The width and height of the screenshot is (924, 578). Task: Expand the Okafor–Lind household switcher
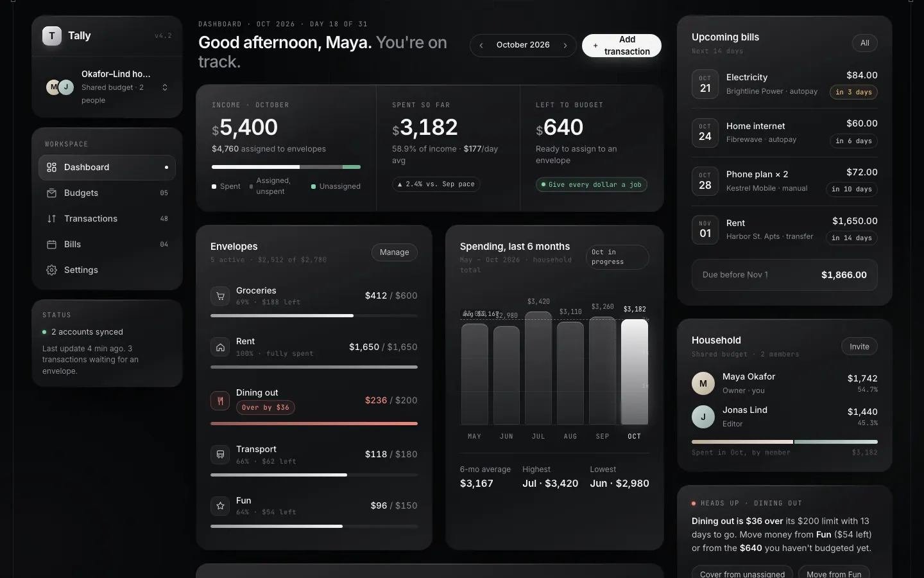(165, 87)
